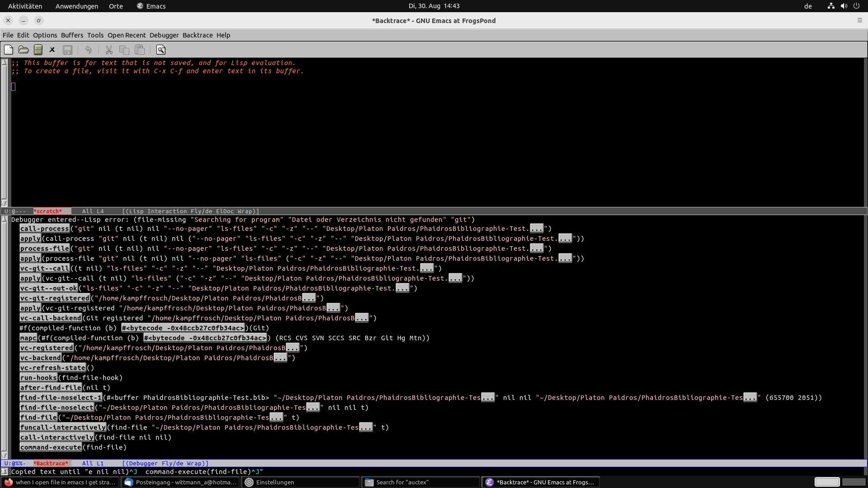This screenshot has width=868, height=488.
Task: Expand the ellipsis in the funcall-interactively line
Action: 366,427
